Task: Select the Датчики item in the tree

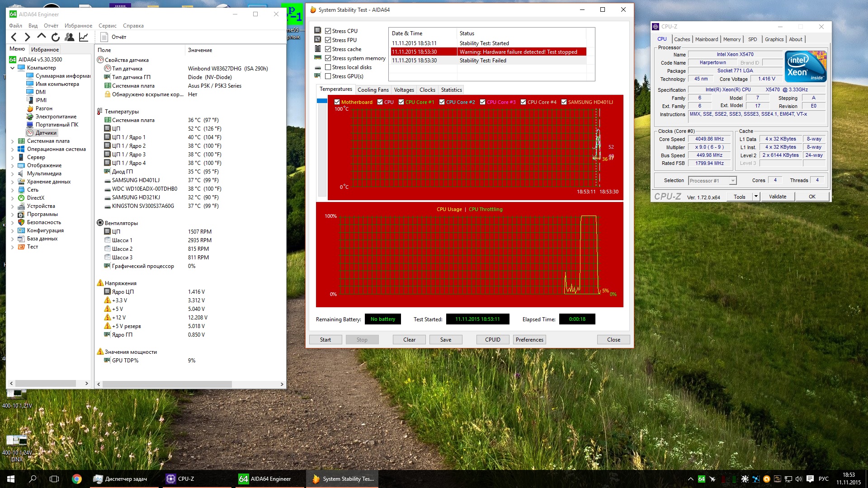Action: [x=46, y=133]
